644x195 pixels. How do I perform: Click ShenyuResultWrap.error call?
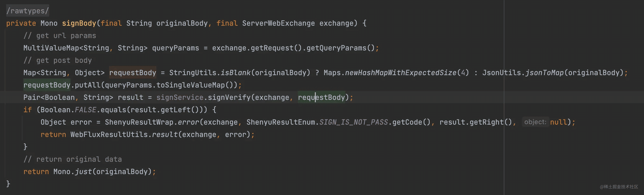point(152,122)
